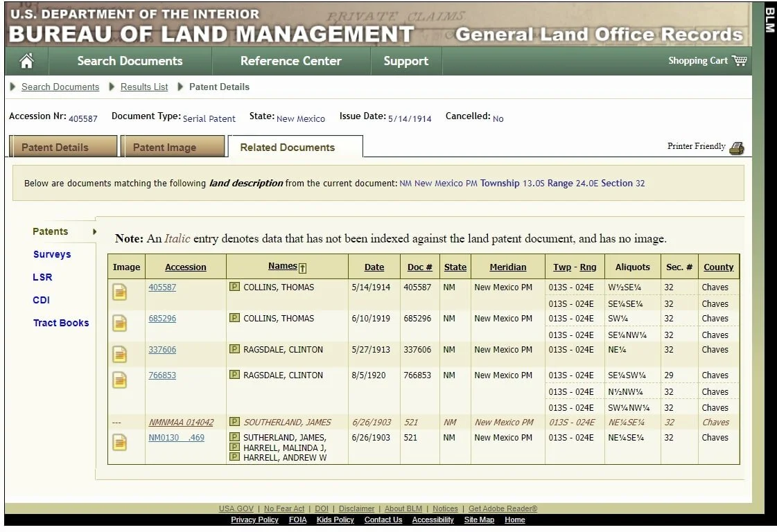The image size is (777, 532).
Task: Open document image for accession 337606
Action: pyautogui.click(x=119, y=355)
